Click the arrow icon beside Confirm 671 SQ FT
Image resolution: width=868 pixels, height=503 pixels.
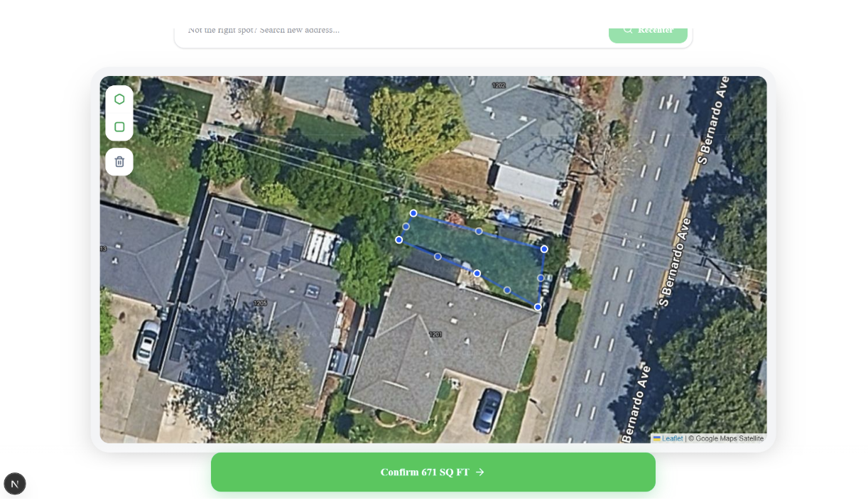coord(480,472)
